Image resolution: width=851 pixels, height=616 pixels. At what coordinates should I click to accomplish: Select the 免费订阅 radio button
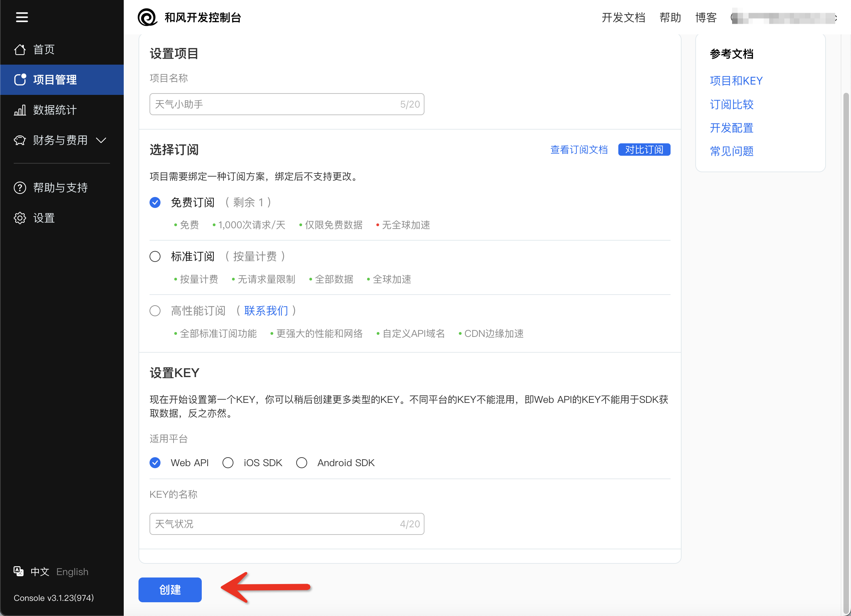coord(155,202)
